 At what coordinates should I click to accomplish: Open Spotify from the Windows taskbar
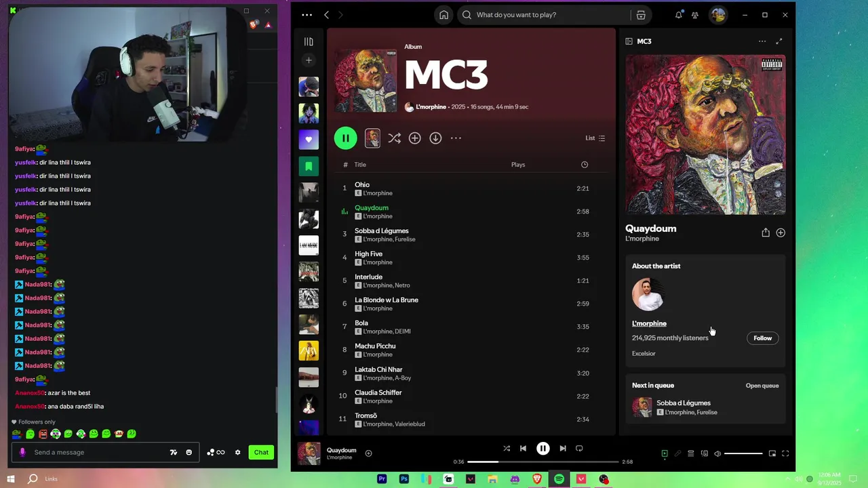[559, 479]
